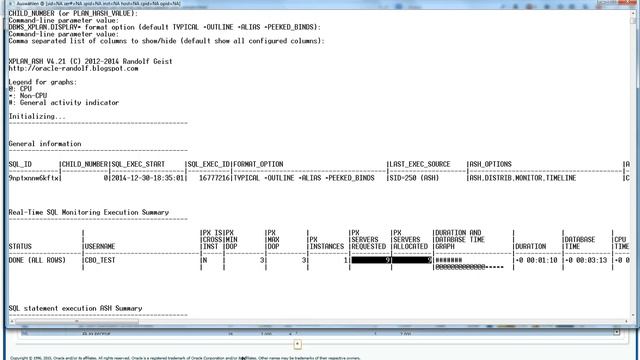Click the 'DONE (ALL ROWS)' status value
640x360 pixels.
[x=37, y=260]
